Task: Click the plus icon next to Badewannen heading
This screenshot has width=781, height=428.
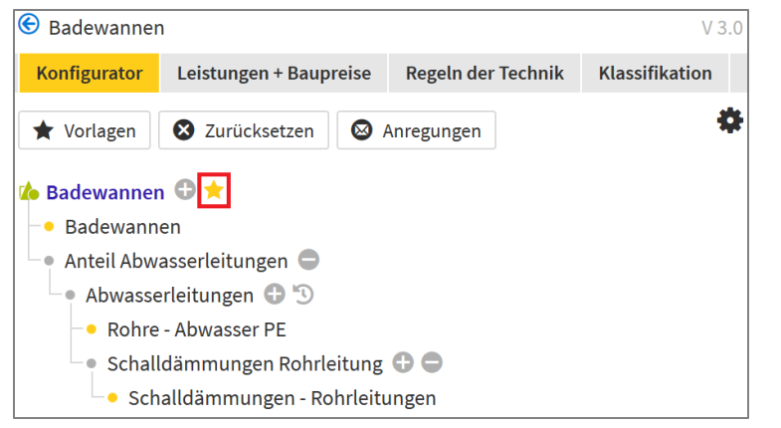Action: (x=185, y=190)
